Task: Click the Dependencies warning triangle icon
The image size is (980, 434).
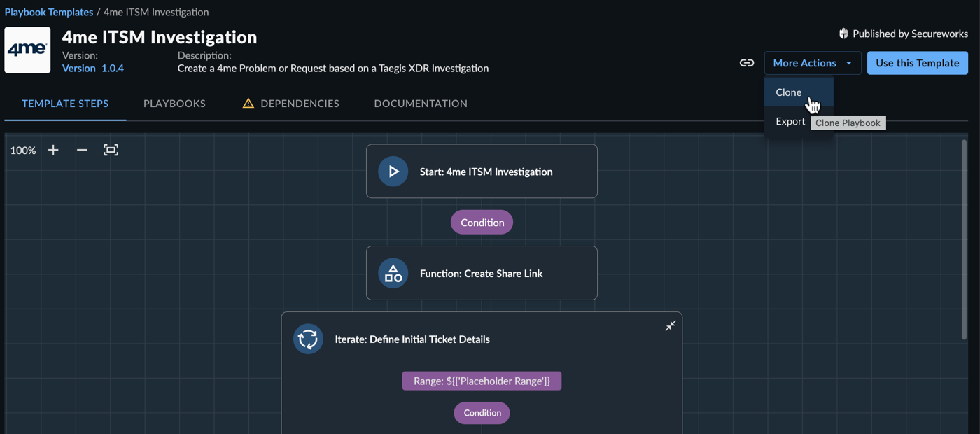Action: point(248,103)
